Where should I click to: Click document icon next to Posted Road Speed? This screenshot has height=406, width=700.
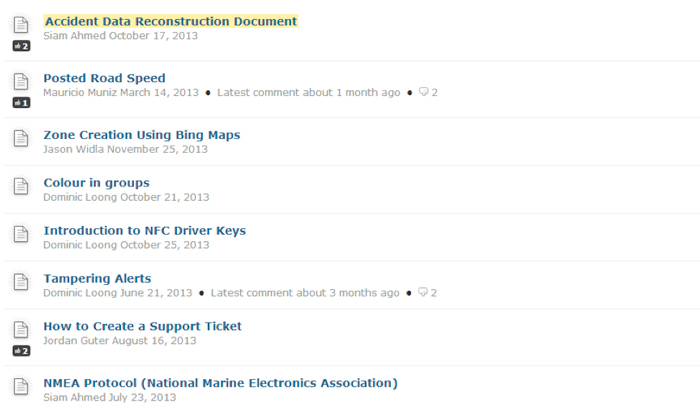point(21,82)
